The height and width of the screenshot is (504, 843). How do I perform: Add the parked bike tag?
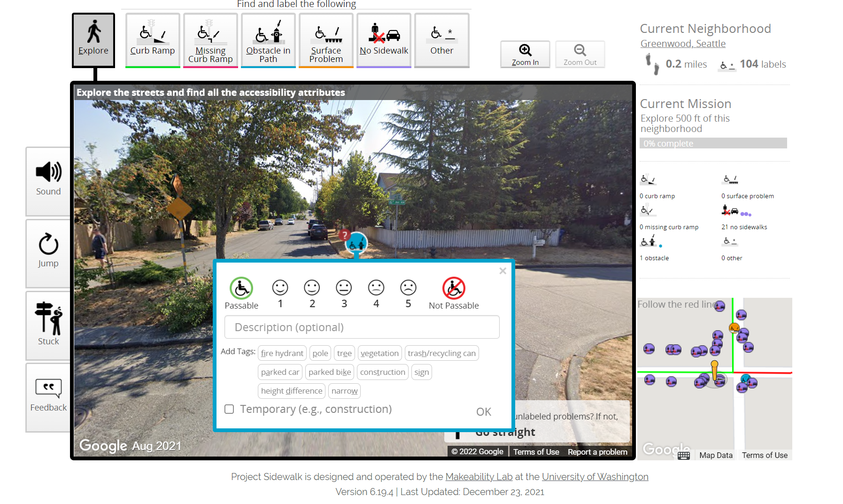pyautogui.click(x=330, y=372)
